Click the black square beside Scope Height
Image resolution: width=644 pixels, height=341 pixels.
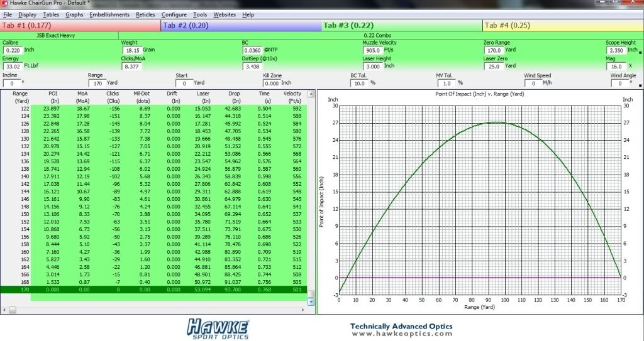tap(640, 53)
